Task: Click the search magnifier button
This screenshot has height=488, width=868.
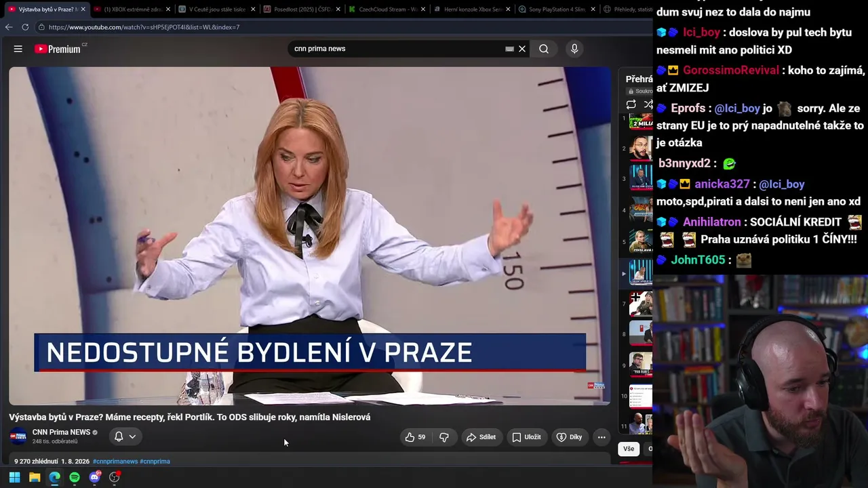Action: [x=544, y=49]
